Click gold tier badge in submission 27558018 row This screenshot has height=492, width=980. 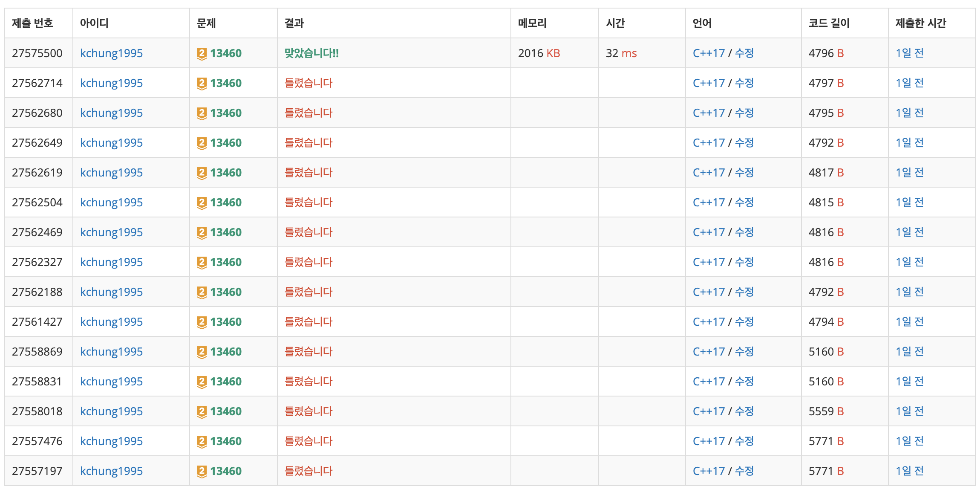[202, 412]
